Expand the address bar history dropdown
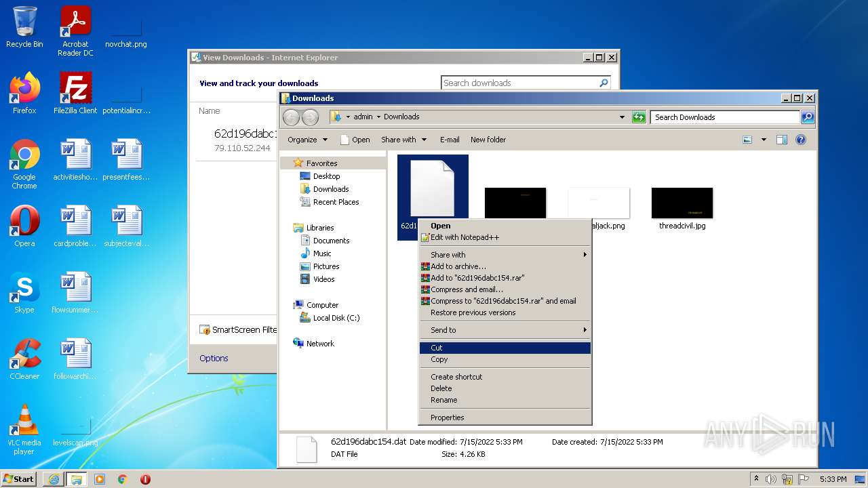The image size is (868, 488). (622, 117)
